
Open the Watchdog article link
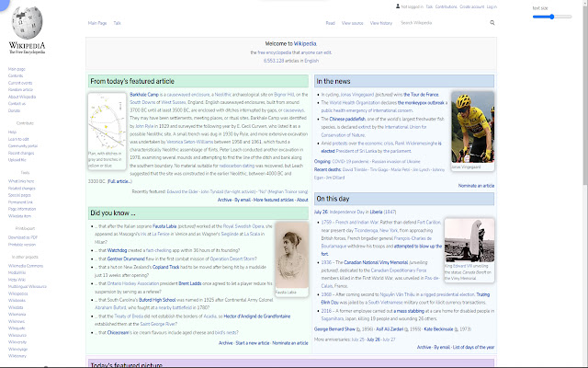(117, 250)
